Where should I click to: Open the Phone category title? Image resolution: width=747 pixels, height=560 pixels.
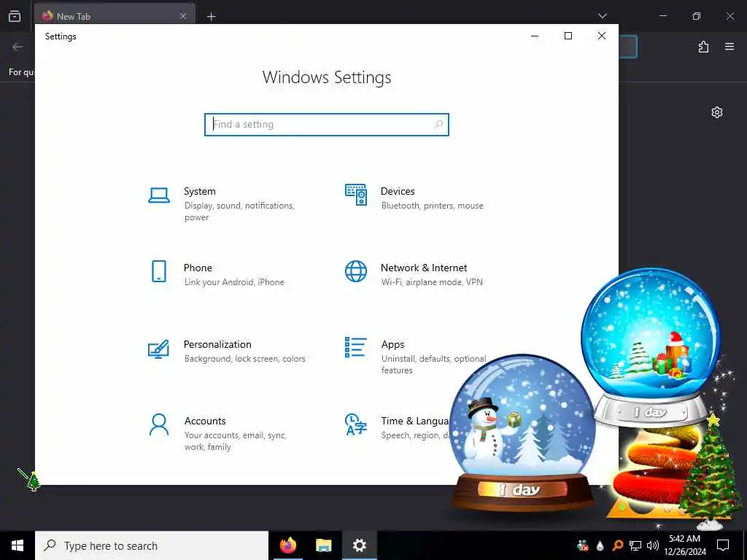(x=198, y=268)
